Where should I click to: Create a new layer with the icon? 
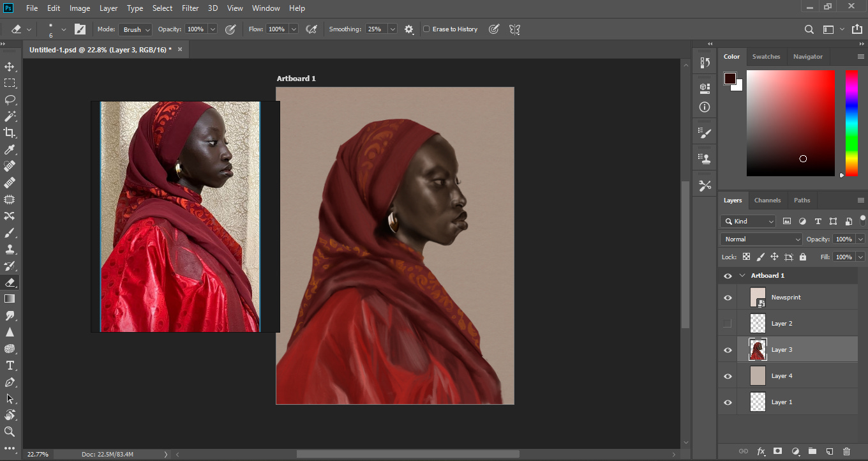(830, 451)
